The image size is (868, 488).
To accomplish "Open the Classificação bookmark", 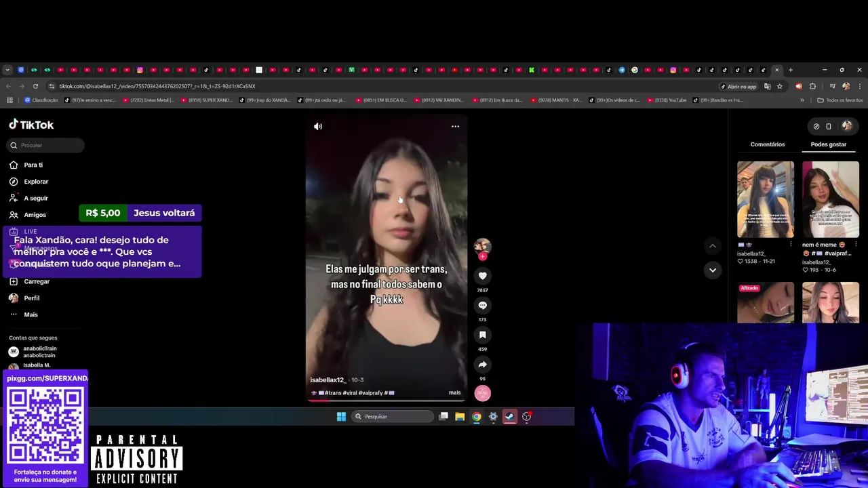I will click(41, 100).
